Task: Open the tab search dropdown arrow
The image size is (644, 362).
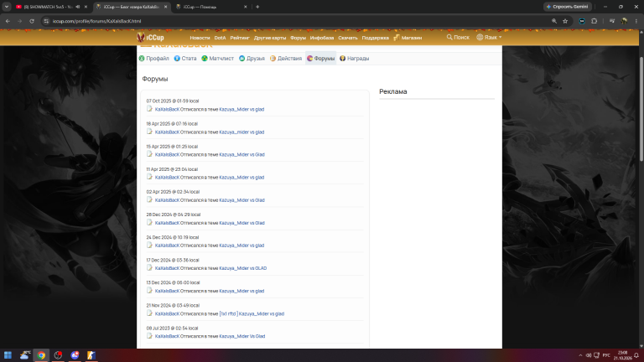Action: tap(7, 7)
